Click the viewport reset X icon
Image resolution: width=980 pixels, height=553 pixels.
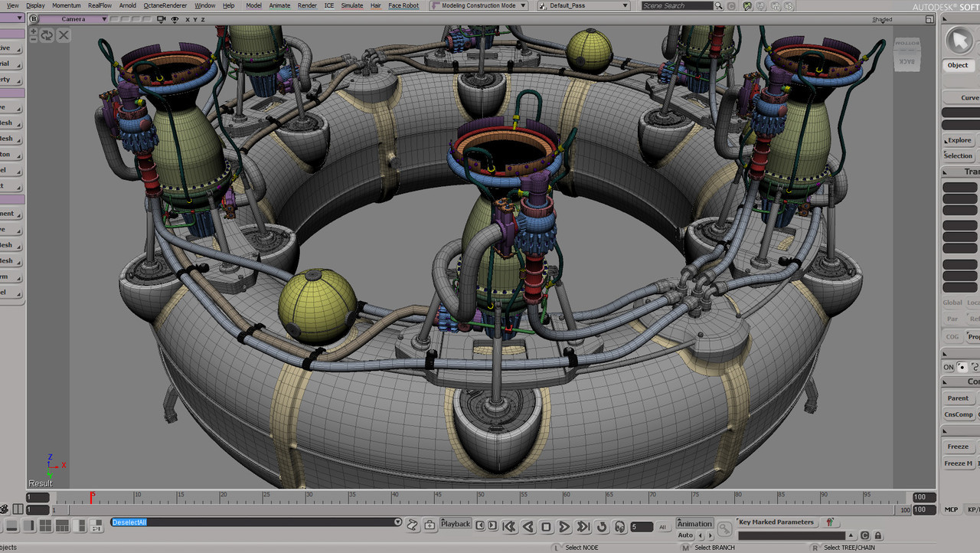point(63,35)
